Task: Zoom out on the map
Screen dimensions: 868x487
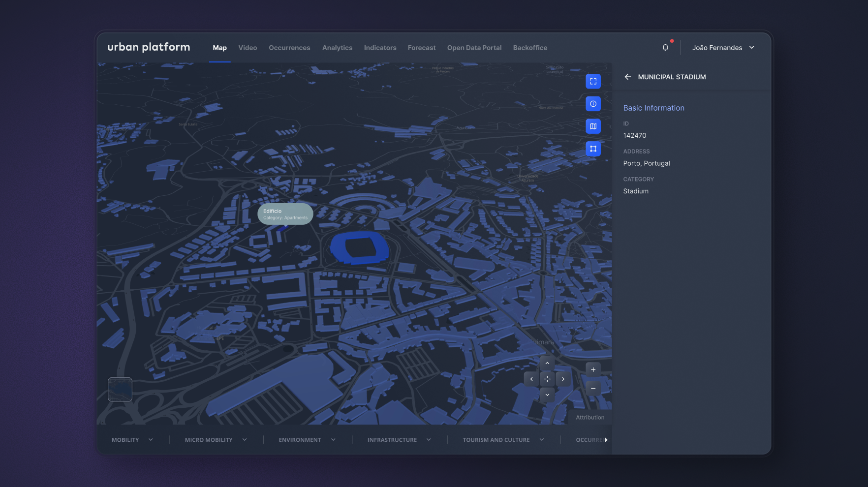Action: pos(593,389)
